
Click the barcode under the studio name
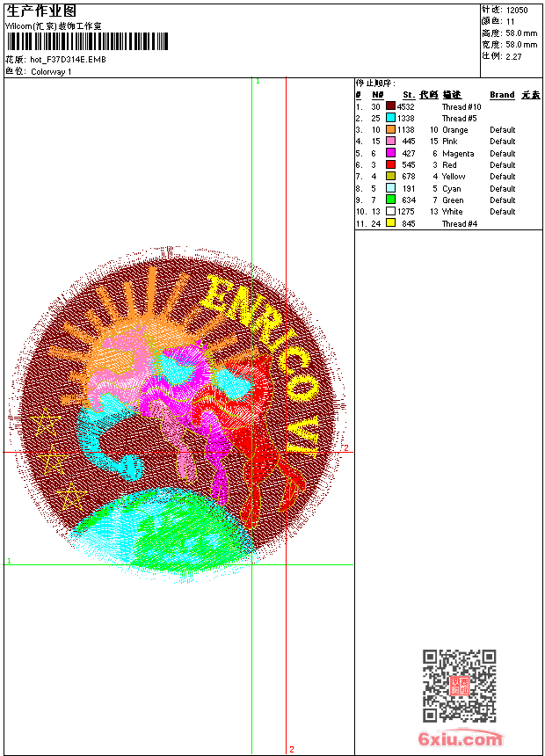click(x=87, y=41)
